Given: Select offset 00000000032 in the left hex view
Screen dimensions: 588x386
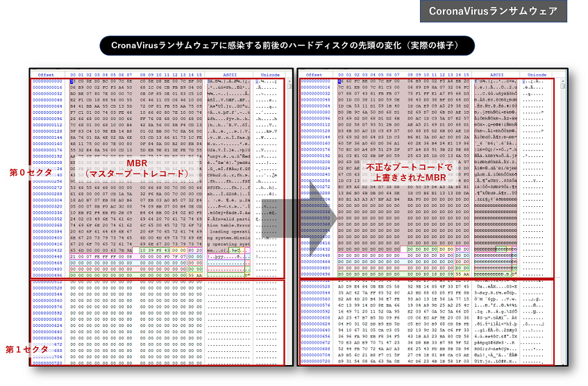Looking at the screenshot, I should 47,94.
